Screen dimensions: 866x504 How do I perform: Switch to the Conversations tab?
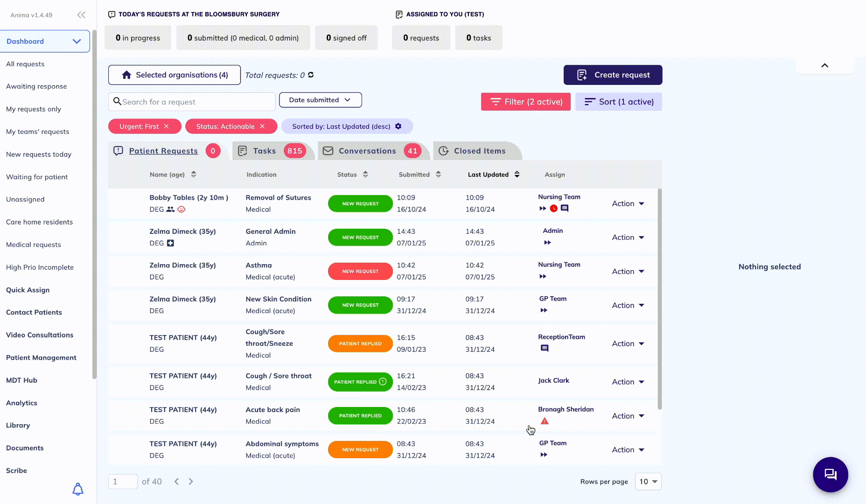coord(372,151)
